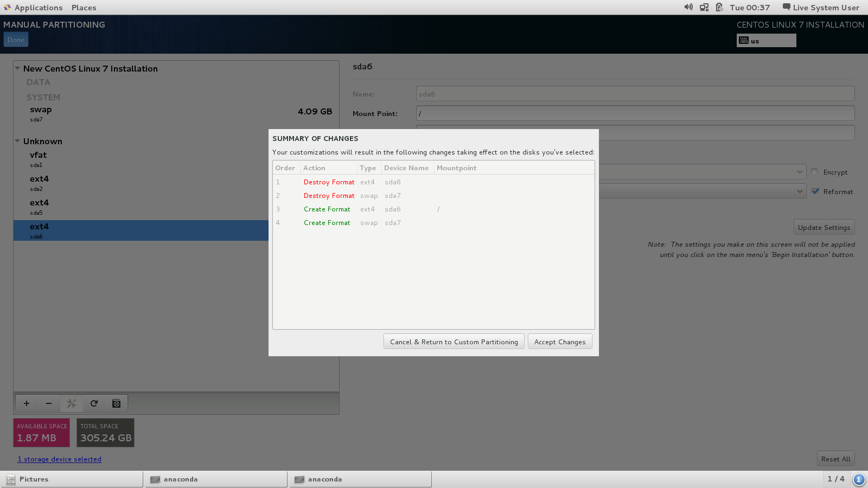Click the Order column header
The height and width of the screenshot is (488, 868).
coord(286,168)
